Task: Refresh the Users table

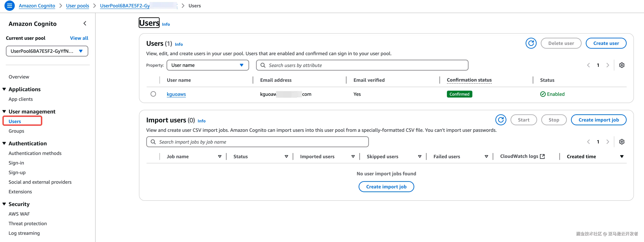Action: [x=531, y=43]
